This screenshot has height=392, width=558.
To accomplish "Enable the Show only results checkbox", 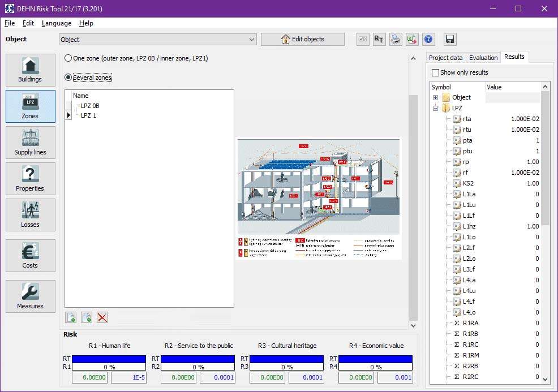I will pyautogui.click(x=435, y=72).
